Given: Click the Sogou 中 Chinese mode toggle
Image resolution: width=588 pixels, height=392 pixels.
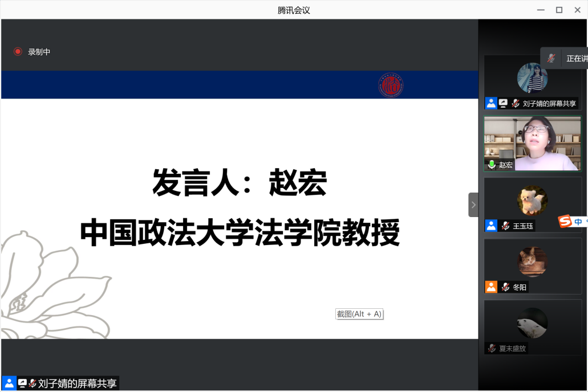Looking at the screenshot, I should point(578,222).
